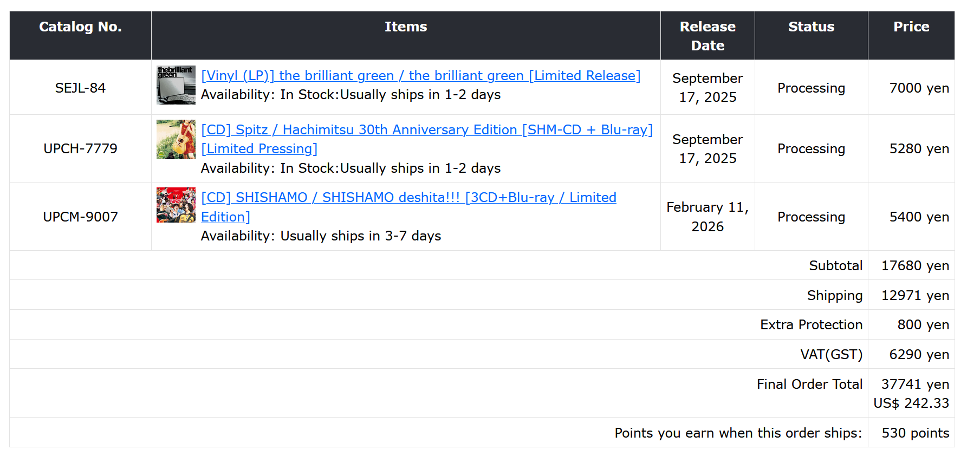Open the brilliant green Vinyl LP link
This screenshot has width=980, height=456.
pyautogui.click(x=420, y=76)
